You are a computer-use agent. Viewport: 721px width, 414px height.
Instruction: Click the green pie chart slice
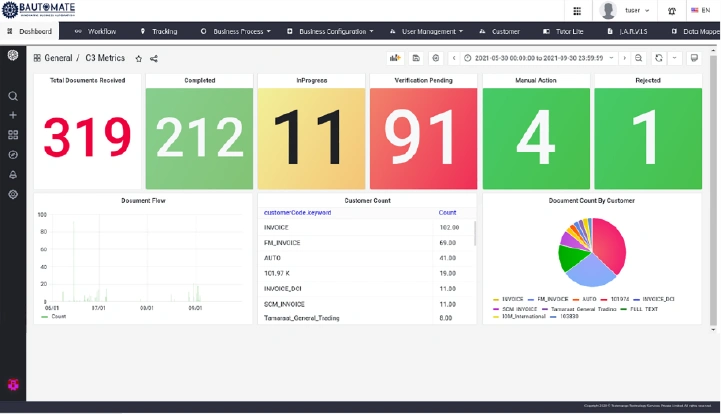point(571,258)
